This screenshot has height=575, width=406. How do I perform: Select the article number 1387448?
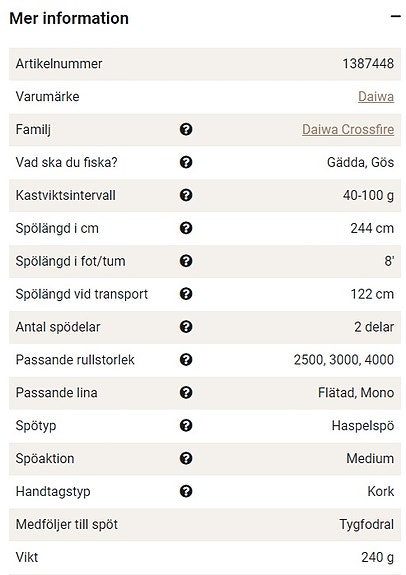pyautogui.click(x=368, y=64)
